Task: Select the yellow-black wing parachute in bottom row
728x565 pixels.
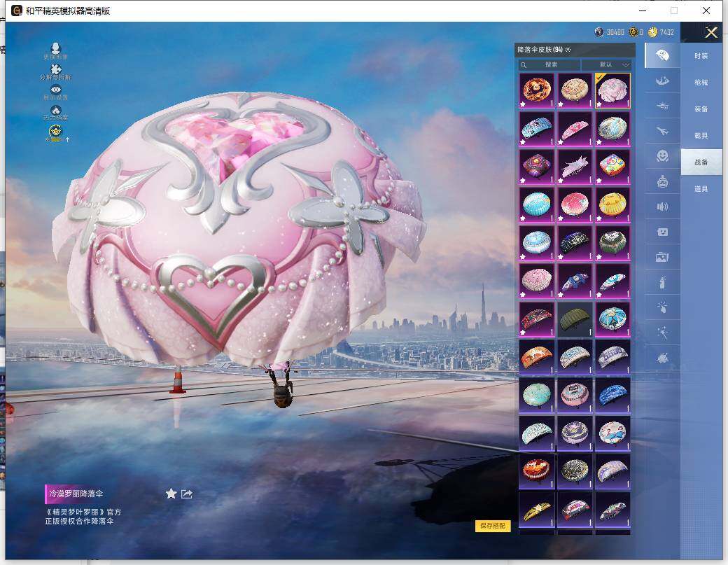Action: tap(536, 510)
